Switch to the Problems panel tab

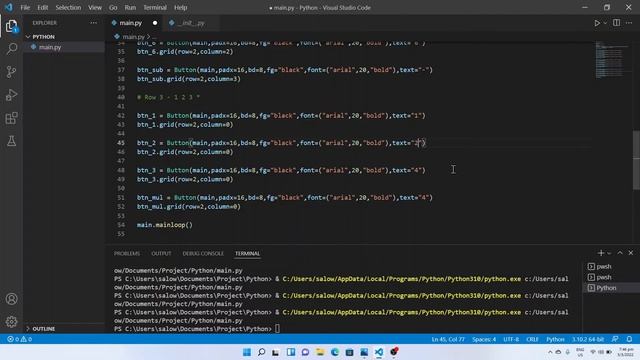coord(127,253)
